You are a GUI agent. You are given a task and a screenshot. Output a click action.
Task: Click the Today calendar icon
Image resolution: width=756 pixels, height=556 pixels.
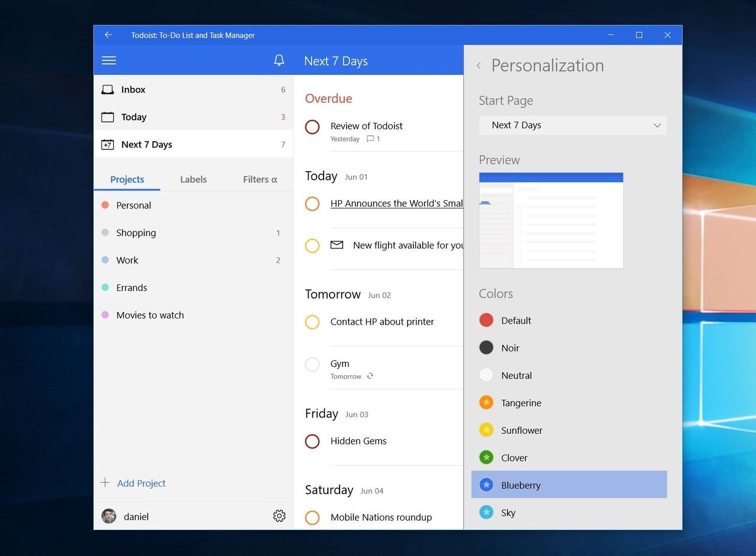click(x=107, y=117)
